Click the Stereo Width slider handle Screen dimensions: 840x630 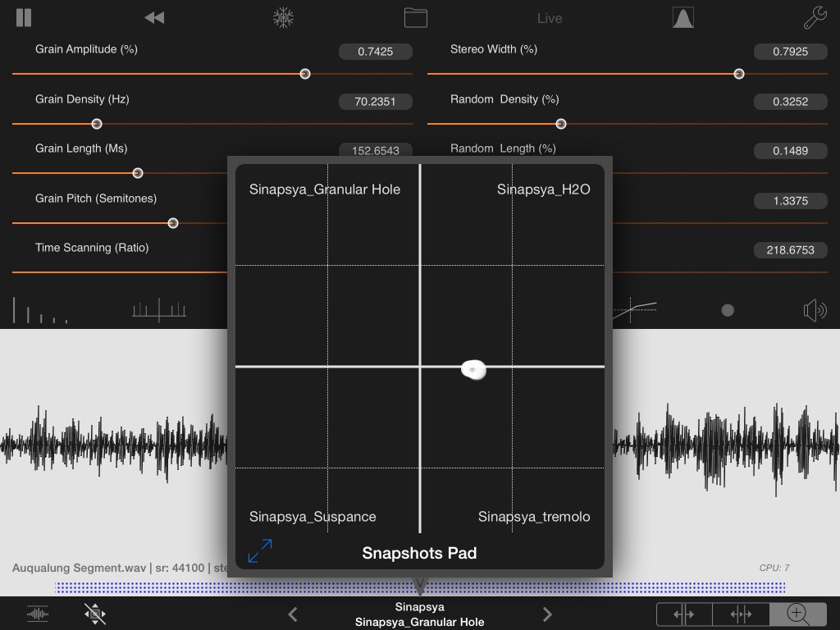(739, 74)
